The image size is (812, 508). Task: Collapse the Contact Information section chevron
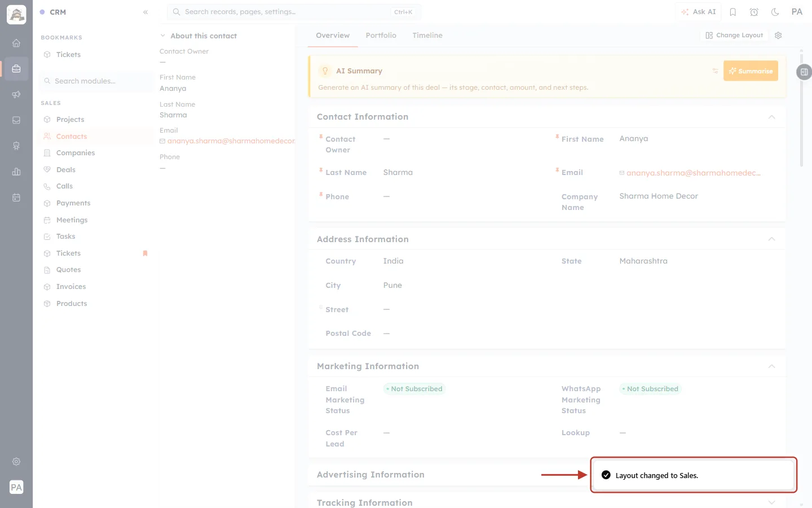coord(771,117)
